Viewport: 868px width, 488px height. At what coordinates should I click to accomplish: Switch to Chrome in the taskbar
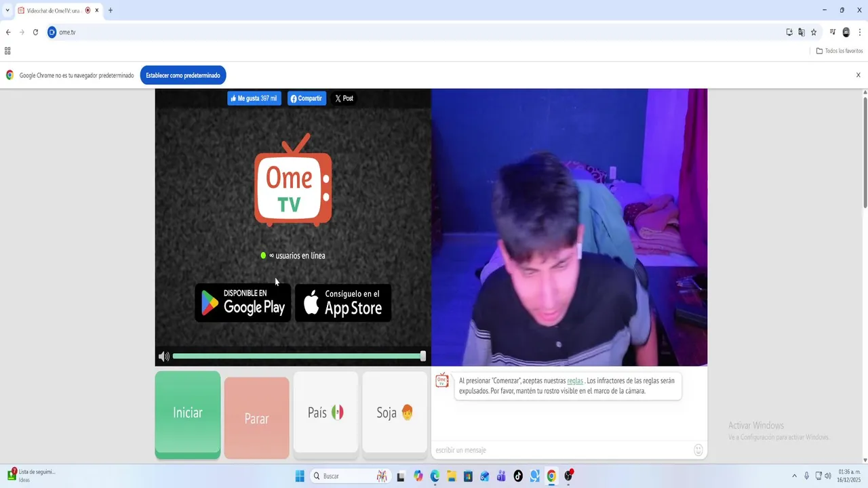551,476
